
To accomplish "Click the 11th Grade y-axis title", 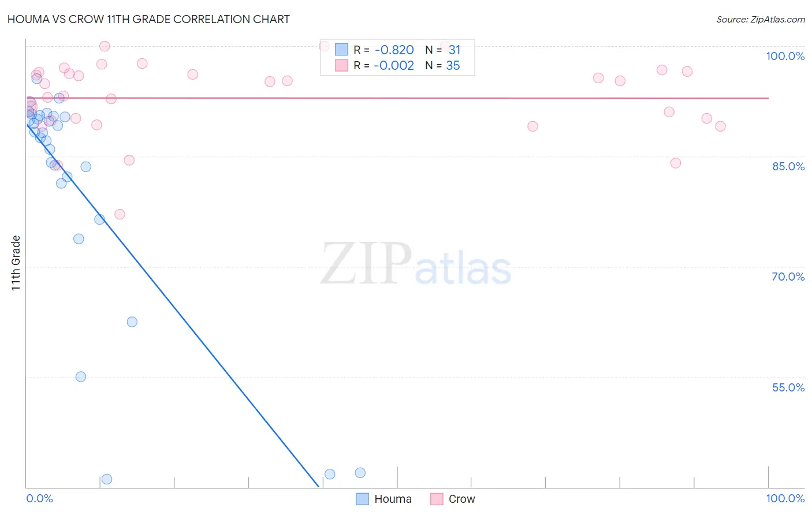I will point(16,263).
